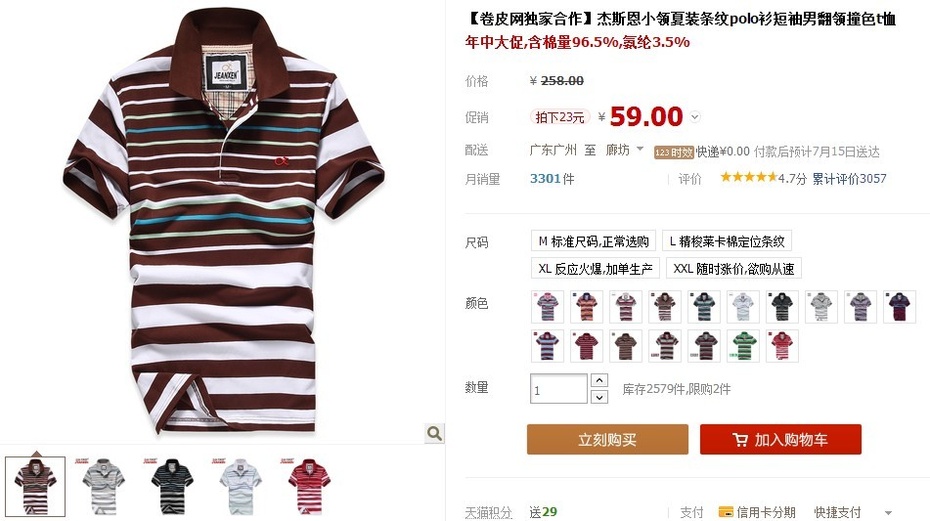Click the star rating icons
This screenshot has width=930, height=521.
coord(749,177)
